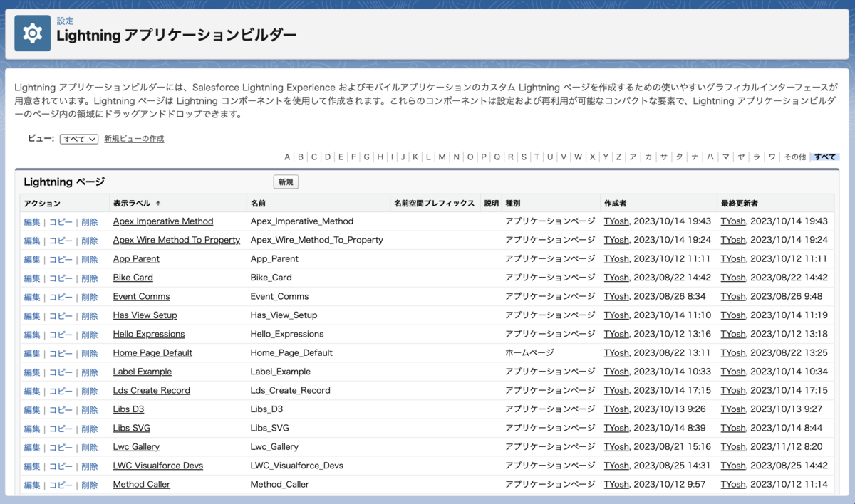The width and height of the screenshot is (855, 504).
Task: Click 削除 for Home Page Default row
Action: 90,354
